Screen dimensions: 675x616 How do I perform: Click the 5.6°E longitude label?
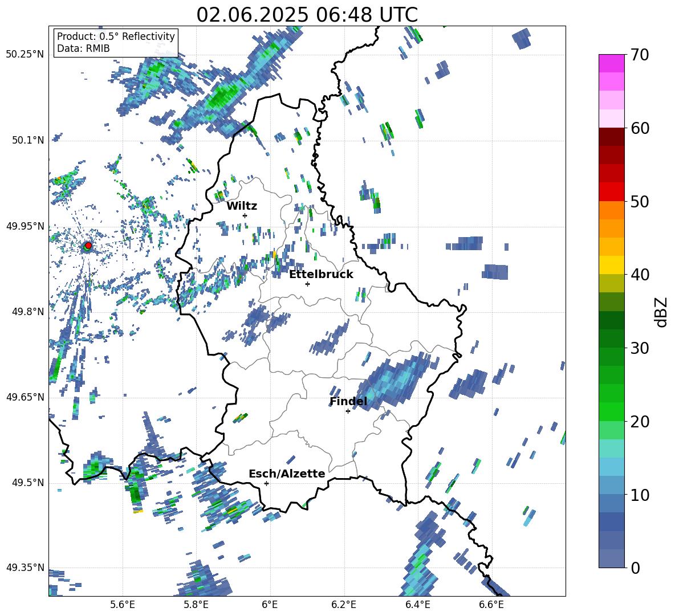pos(123,605)
